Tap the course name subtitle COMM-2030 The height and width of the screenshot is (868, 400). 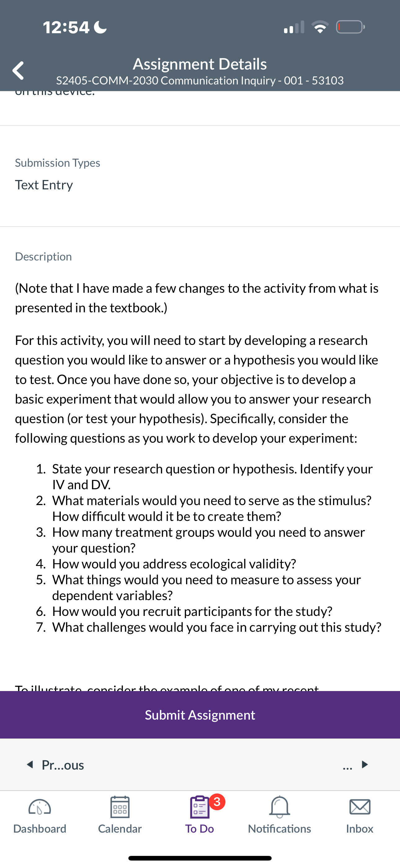(x=200, y=80)
